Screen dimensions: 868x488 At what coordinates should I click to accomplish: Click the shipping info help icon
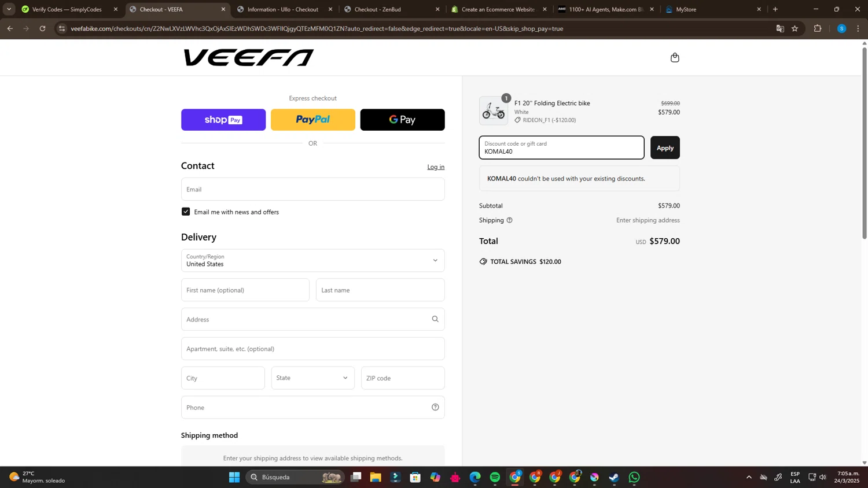coord(509,220)
